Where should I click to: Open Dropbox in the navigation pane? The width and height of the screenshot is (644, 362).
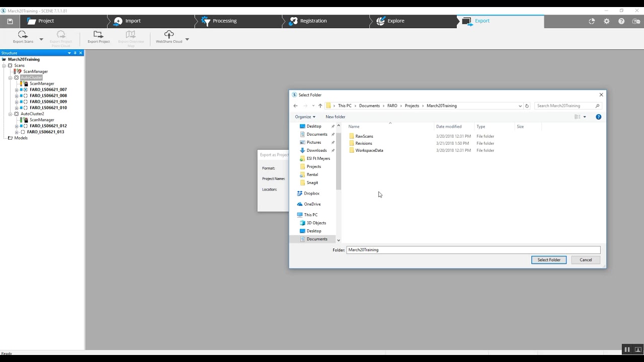(x=311, y=193)
